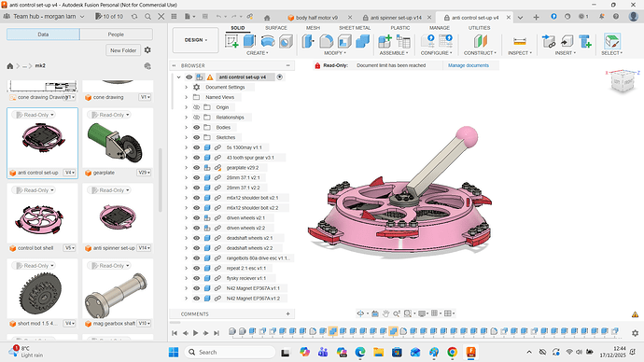Toggle visibility of Sketches folder

click(x=196, y=137)
